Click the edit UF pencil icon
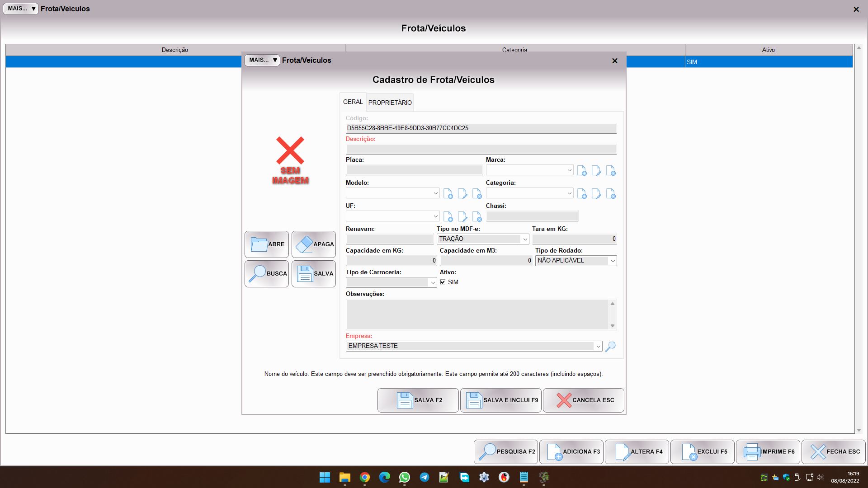The height and width of the screenshot is (488, 868). pos(462,217)
